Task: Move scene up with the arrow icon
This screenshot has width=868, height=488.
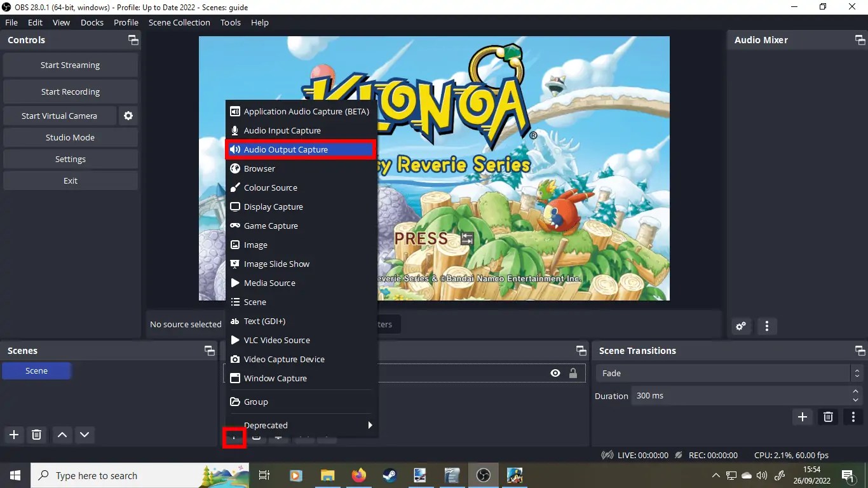Action: coord(62,435)
